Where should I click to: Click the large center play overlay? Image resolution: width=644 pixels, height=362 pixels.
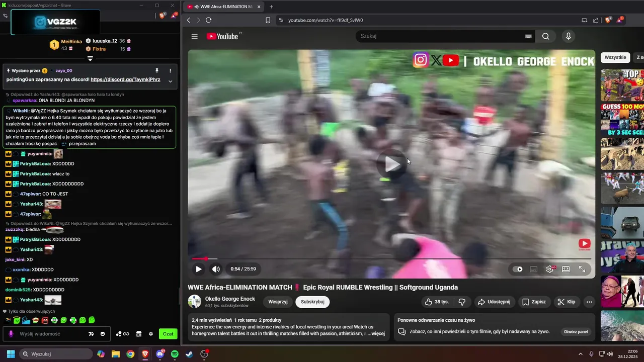click(392, 163)
